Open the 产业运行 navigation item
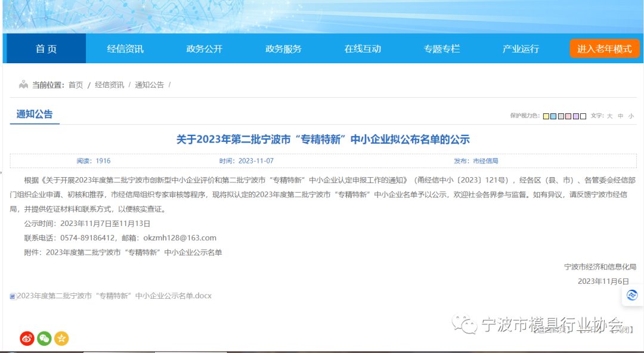The width and height of the screenshot is (644, 353). pyautogui.click(x=521, y=49)
